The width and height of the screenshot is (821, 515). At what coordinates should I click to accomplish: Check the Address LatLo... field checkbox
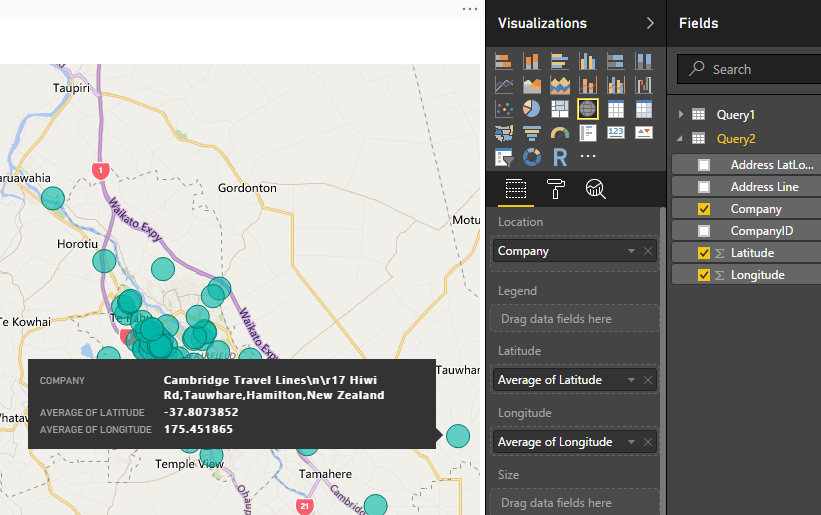tap(704, 165)
